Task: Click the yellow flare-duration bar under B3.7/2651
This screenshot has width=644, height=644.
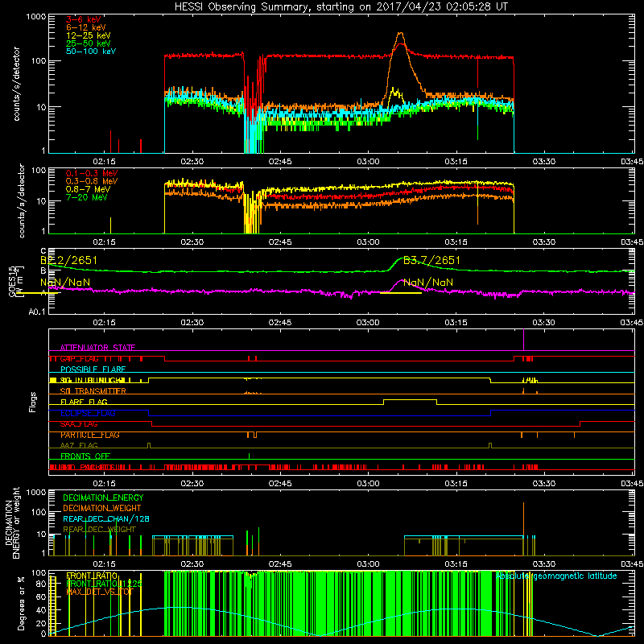Action: 401,293
